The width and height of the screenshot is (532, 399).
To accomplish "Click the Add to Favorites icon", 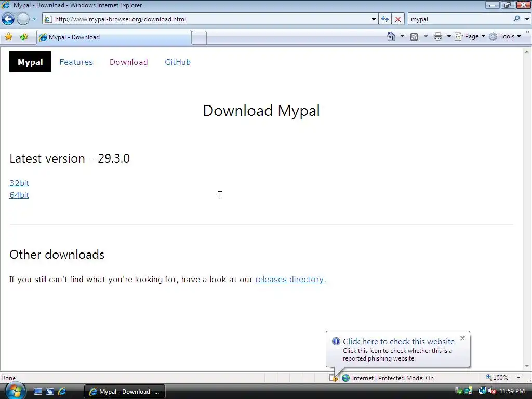I will (24, 37).
